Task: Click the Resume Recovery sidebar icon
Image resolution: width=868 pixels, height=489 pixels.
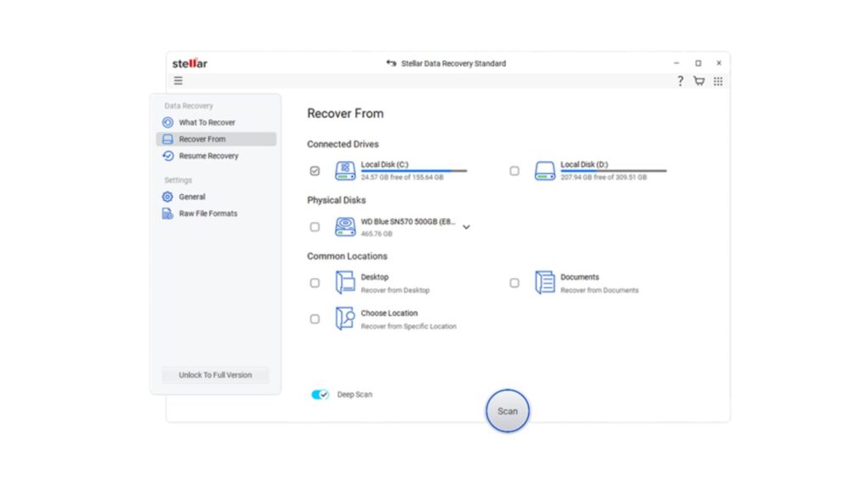Action: (168, 156)
